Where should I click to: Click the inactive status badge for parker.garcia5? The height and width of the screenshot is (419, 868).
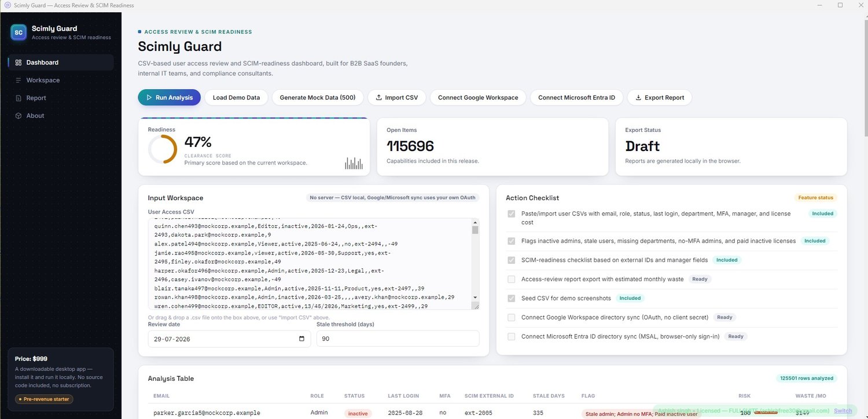[x=358, y=413]
